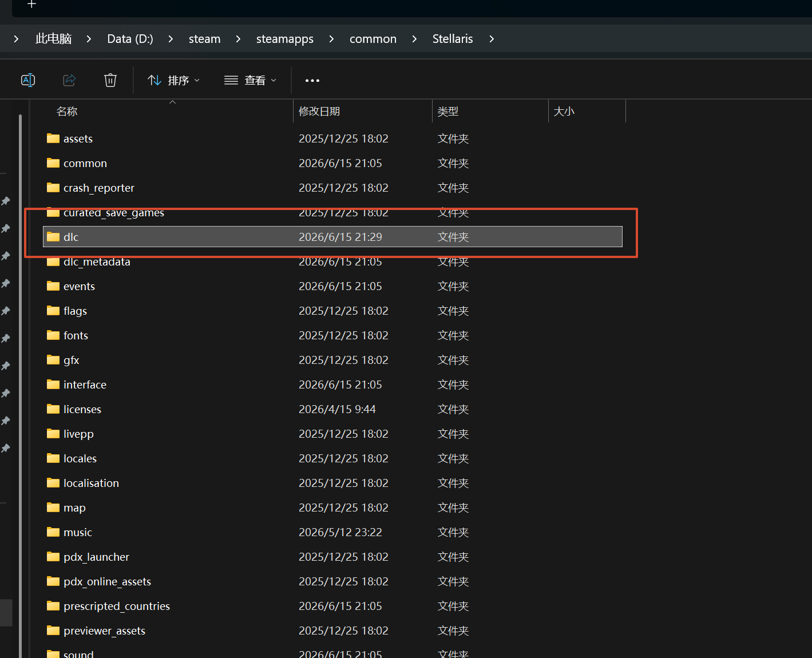Expand chevron after common breadcrumb
Image resolution: width=812 pixels, height=658 pixels.
point(414,39)
